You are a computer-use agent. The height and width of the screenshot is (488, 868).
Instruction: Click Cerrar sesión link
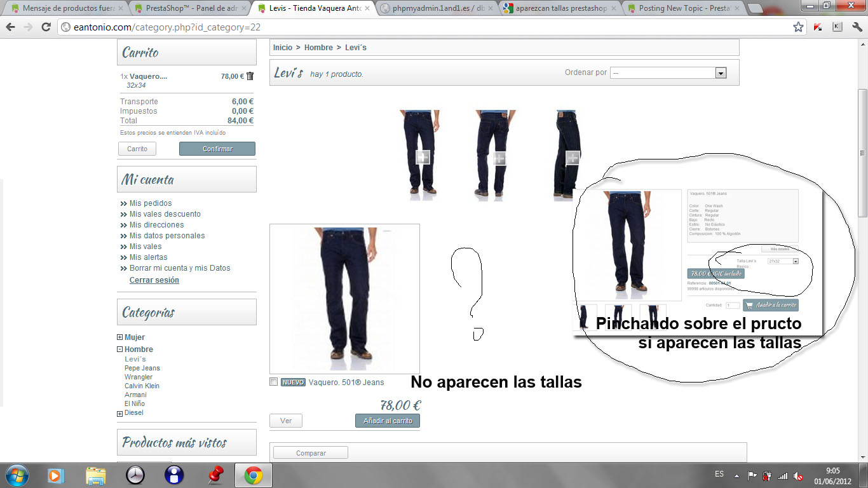154,280
